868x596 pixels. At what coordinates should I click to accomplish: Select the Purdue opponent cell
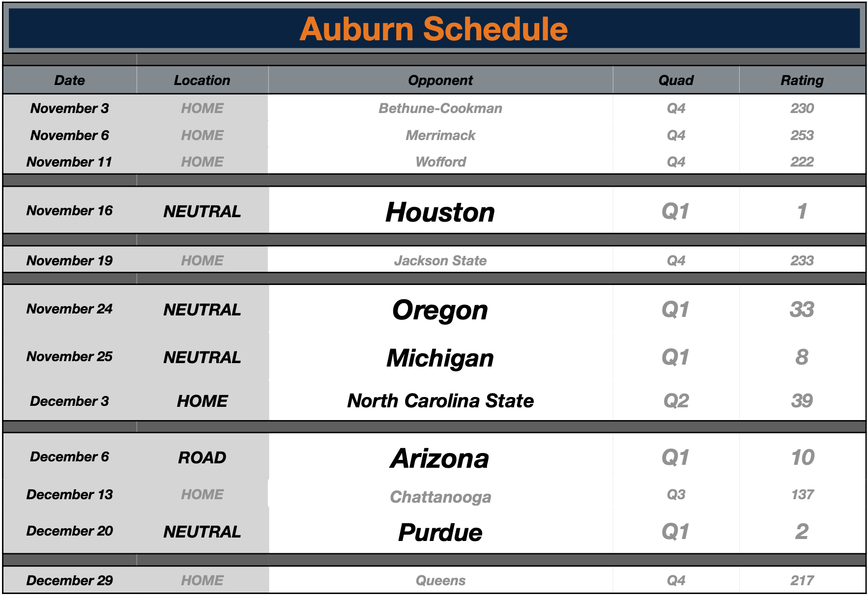(440, 532)
